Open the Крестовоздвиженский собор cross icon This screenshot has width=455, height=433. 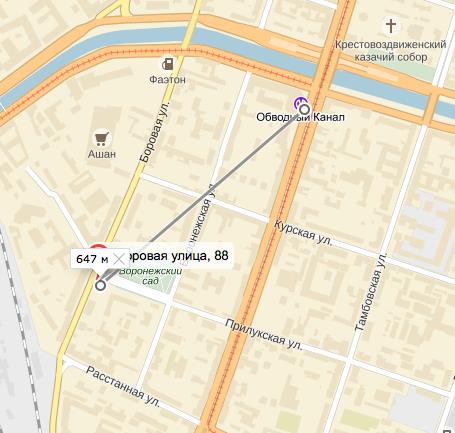point(391,26)
